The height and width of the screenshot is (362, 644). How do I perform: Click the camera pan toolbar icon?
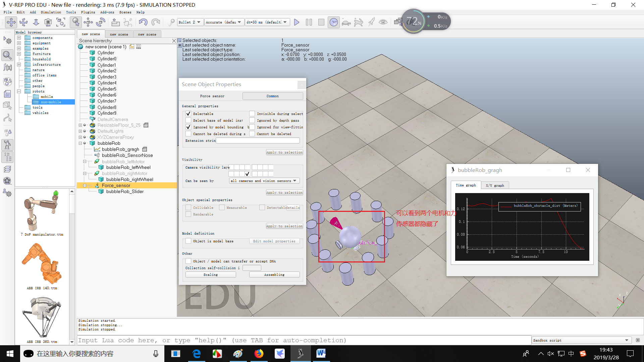point(11,22)
